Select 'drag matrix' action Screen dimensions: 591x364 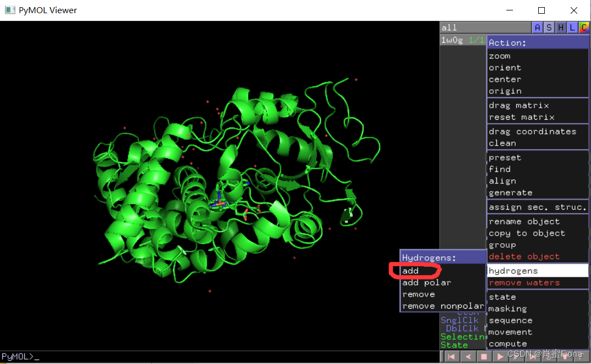tap(538, 105)
